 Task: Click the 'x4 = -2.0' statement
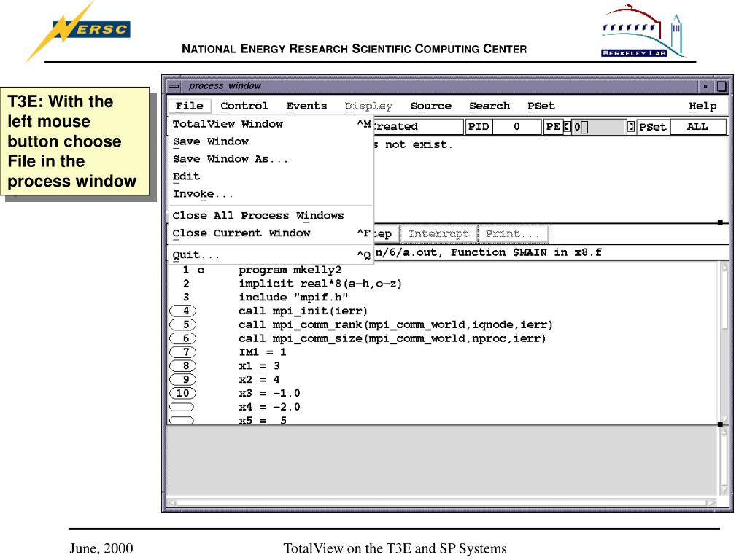click(x=269, y=407)
